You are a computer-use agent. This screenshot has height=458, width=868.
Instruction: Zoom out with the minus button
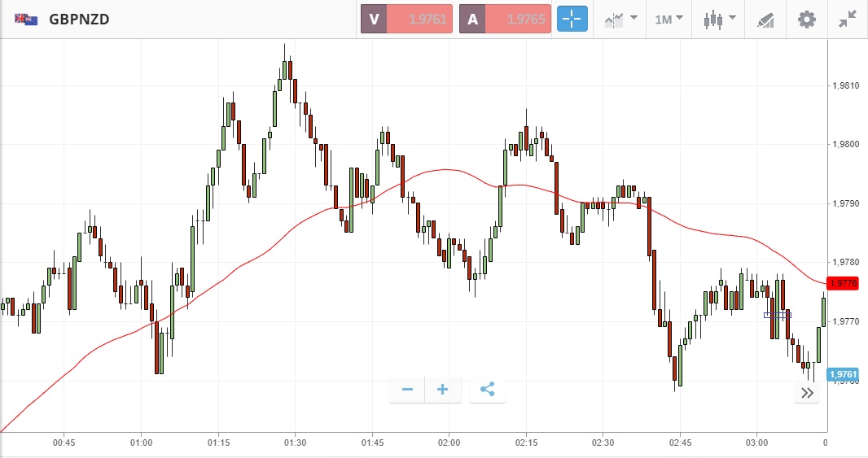[x=407, y=390]
